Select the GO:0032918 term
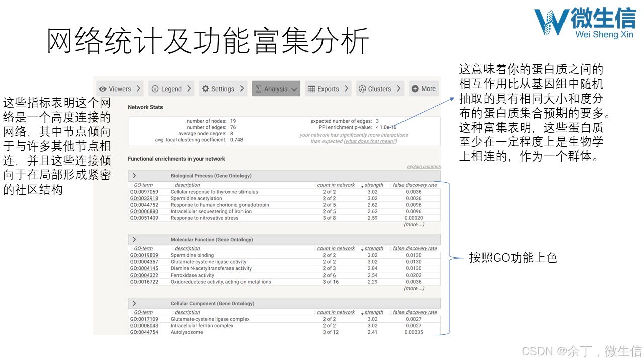 144,198
